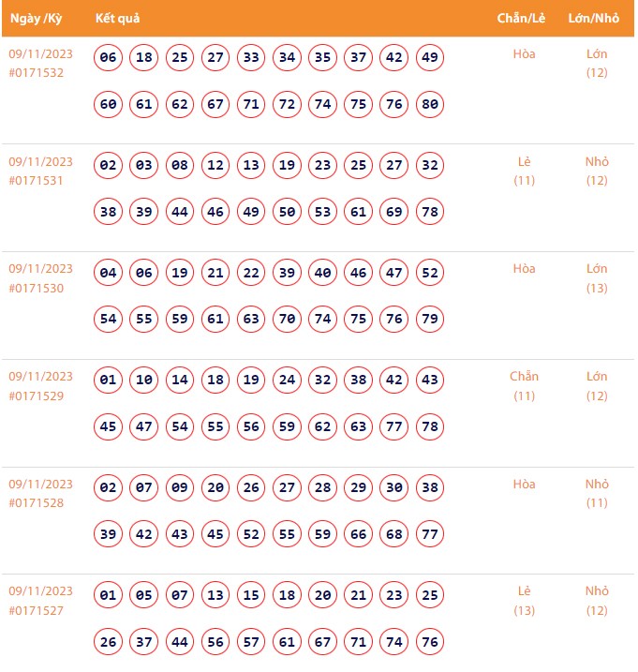Click number ball 78 in draw #0171531

430,212
